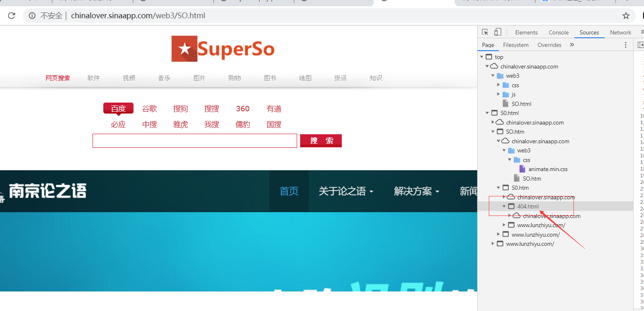
Task: Select 搜搜 search engine option
Action: 212,109
